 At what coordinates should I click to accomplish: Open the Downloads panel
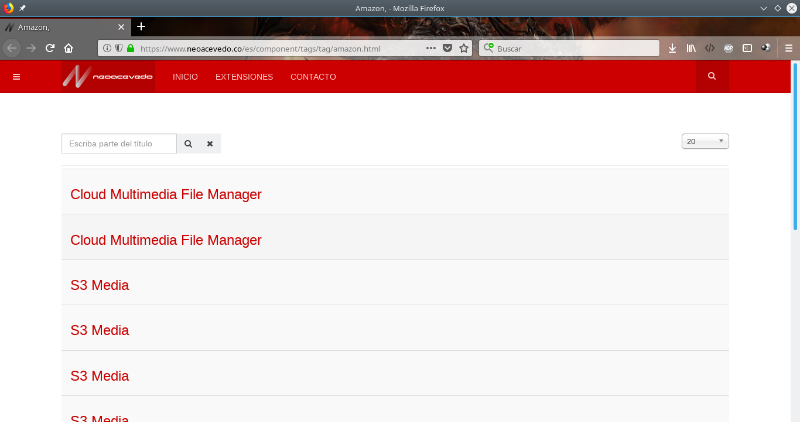672,48
